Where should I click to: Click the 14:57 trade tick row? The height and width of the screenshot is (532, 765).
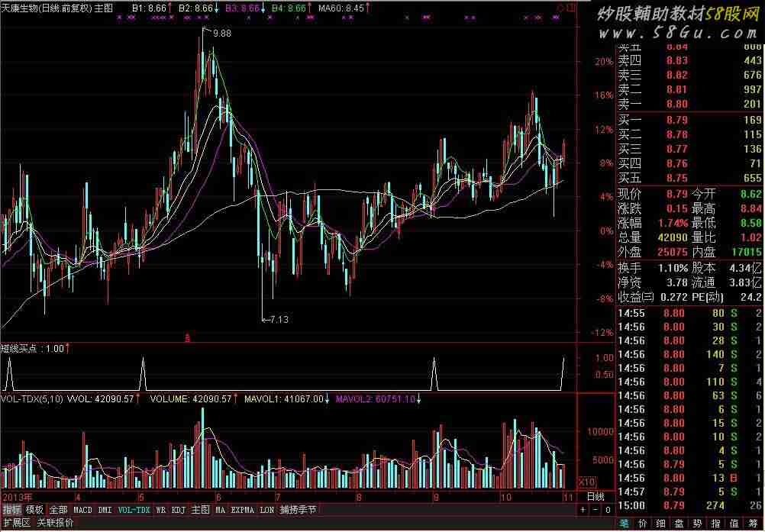[689, 492]
